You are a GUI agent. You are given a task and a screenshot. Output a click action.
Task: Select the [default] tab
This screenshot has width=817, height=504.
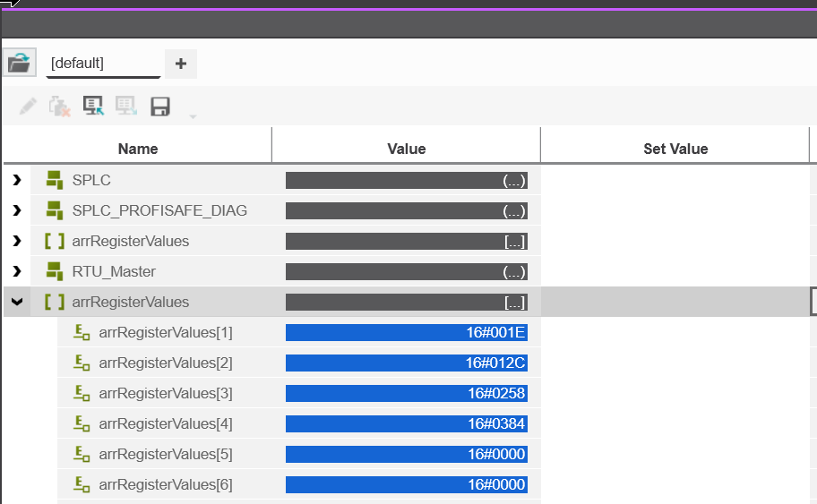coord(103,64)
